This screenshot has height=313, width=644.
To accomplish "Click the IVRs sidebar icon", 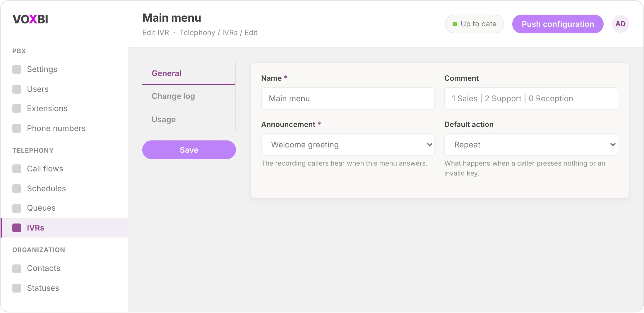I will (x=17, y=228).
